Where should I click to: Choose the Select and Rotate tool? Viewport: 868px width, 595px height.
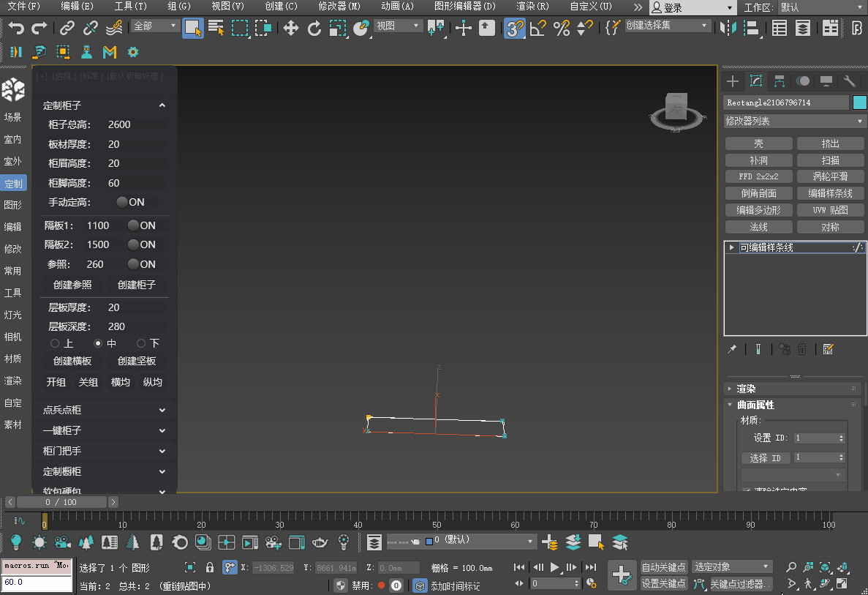click(314, 28)
